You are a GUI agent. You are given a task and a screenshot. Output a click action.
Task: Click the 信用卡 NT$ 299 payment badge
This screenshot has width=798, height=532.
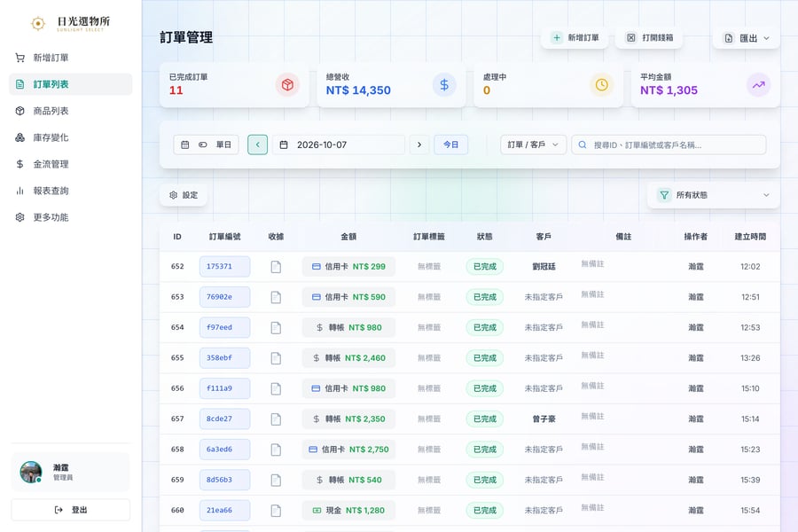(348, 266)
